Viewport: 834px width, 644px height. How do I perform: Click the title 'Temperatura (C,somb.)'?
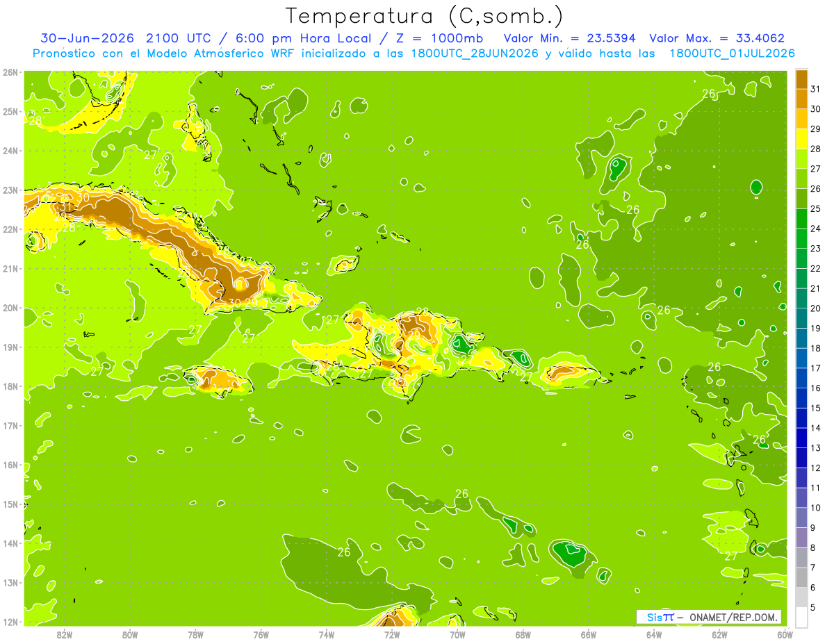425,16
